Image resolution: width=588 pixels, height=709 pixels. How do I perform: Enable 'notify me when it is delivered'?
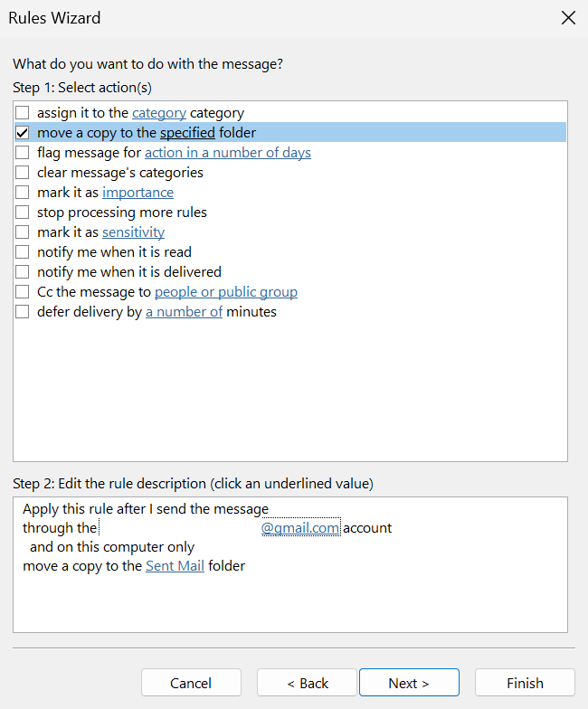pyautogui.click(x=22, y=271)
